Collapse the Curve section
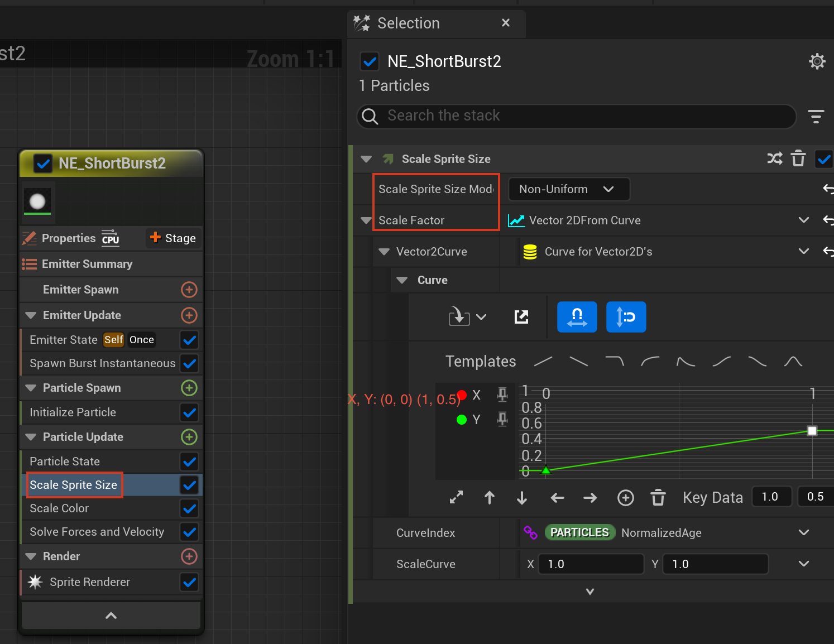Viewport: 834px width, 644px height. click(402, 280)
